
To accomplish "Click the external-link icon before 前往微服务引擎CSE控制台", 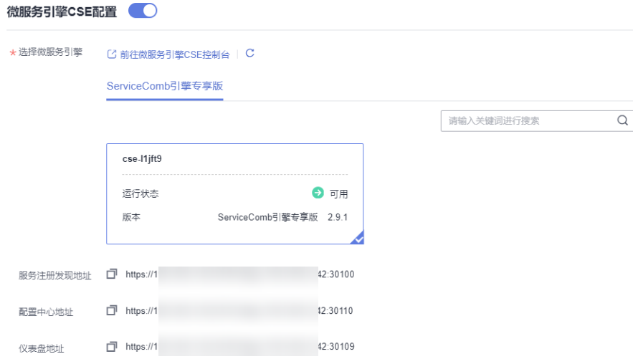I will pos(112,54).
